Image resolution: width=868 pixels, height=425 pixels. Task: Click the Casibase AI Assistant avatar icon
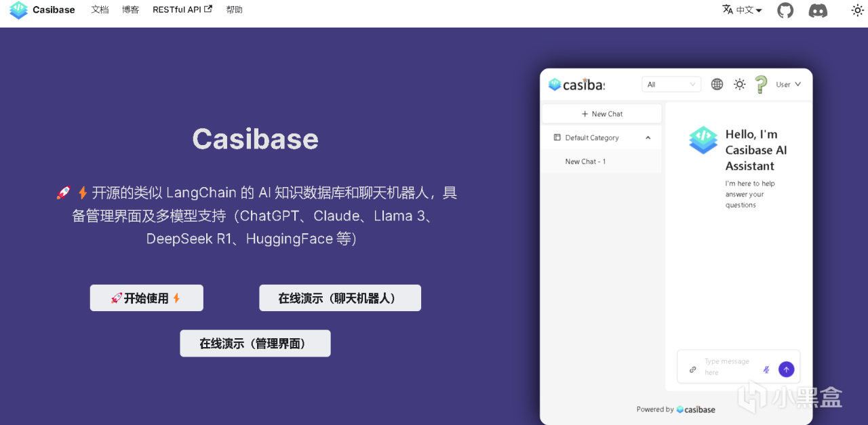pyautogui.click(x=703, y=140)
